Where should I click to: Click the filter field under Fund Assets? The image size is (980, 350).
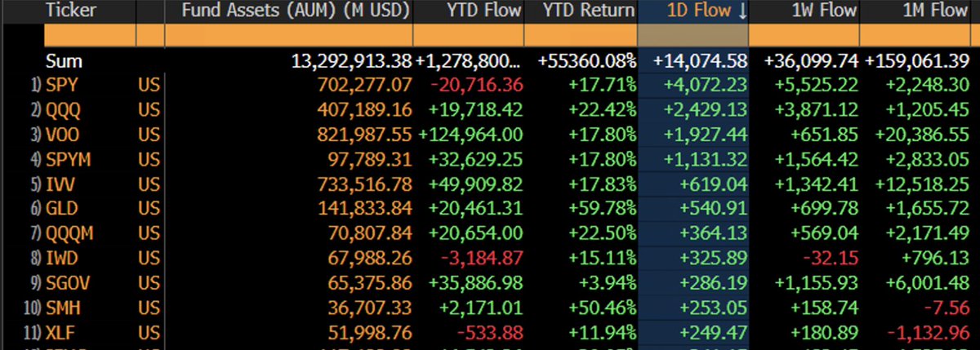(289, 36)
